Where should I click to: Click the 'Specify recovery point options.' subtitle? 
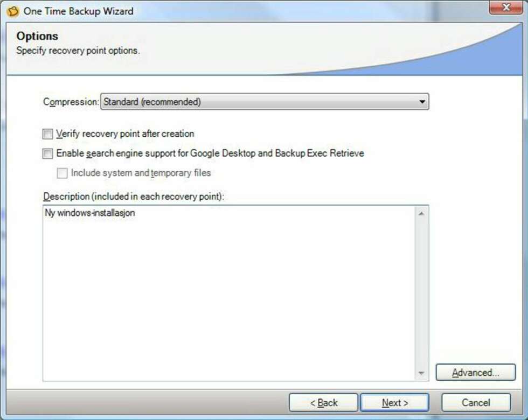point(78,51)
